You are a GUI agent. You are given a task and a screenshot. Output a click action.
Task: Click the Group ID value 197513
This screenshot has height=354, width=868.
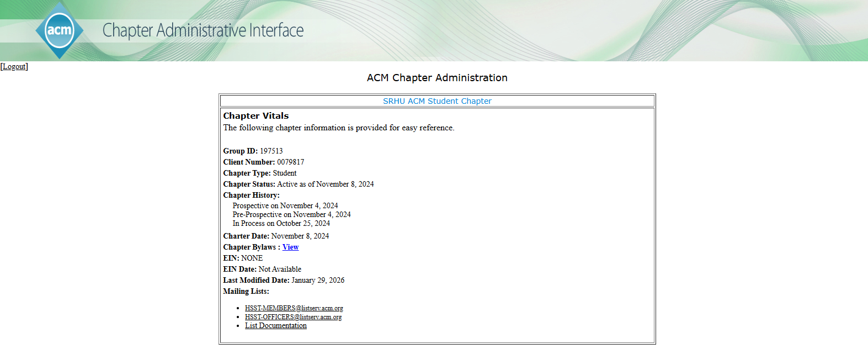pyautogui.click(x=271, y=151)
